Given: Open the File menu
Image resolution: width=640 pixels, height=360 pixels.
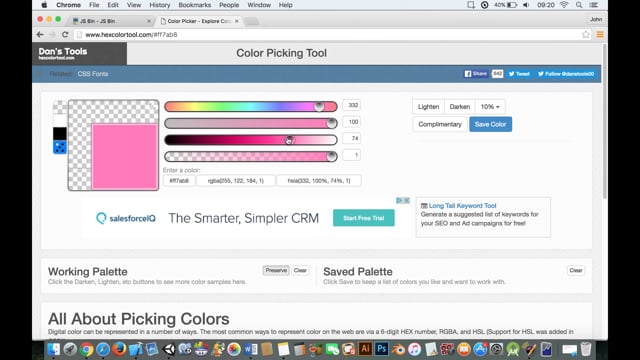Looking at the screenshot, I should click(x=94, y=5).
